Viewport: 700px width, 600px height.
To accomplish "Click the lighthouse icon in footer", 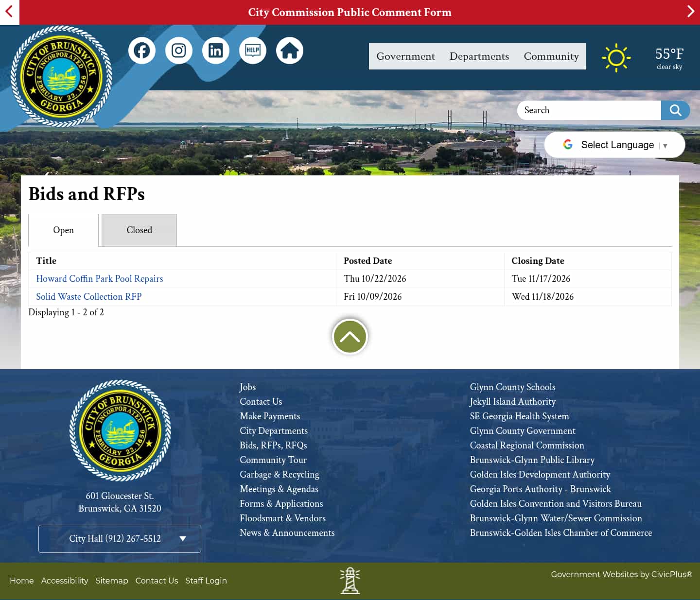I will (x=350, y=581).
